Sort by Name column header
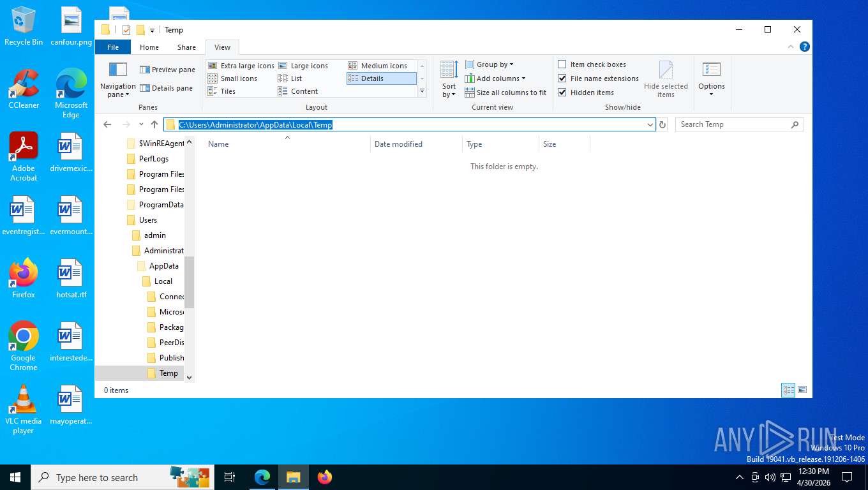868x490 pixels. pos(287,144)
